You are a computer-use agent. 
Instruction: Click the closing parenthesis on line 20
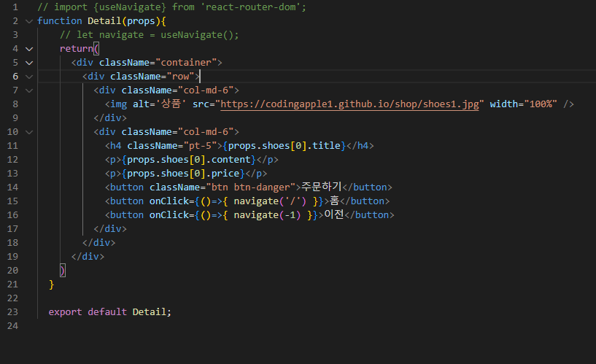pyautogui.click(x=63, y=271)
